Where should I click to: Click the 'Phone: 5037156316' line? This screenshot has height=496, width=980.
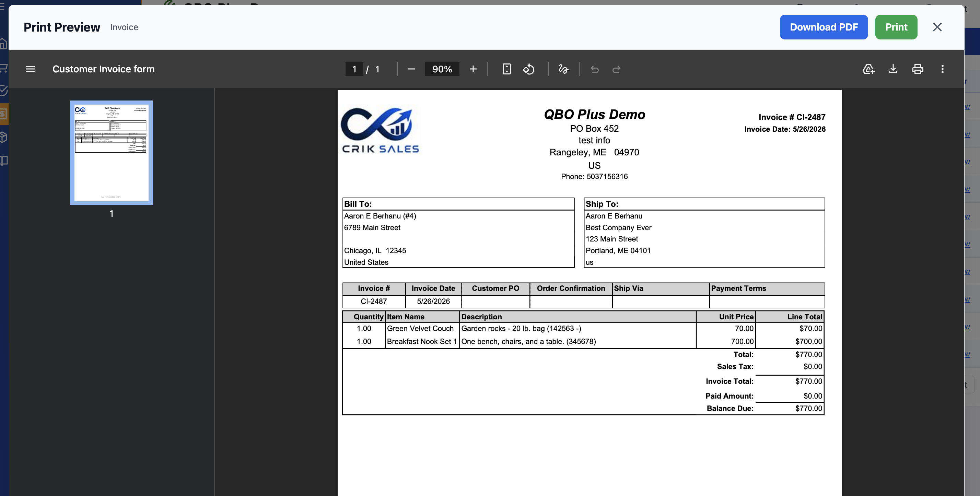(x=594, y=177)
